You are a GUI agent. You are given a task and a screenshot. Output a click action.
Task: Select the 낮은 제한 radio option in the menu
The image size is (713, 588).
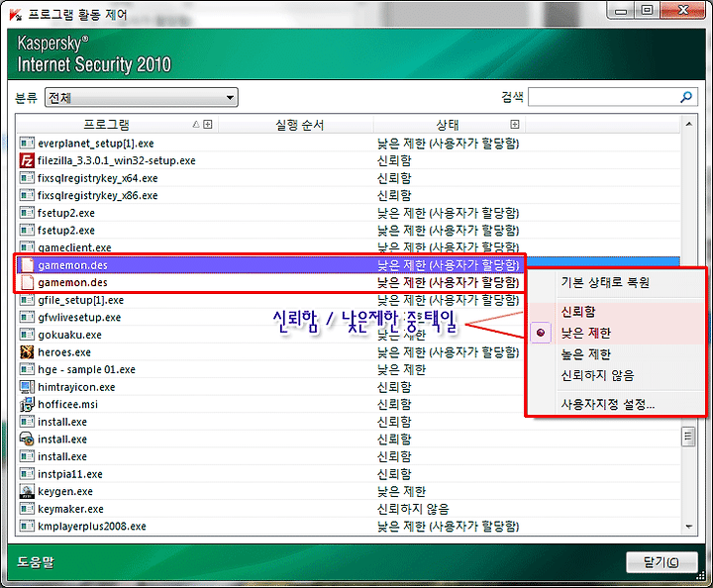pyautogui.click(x=541, y=333)
